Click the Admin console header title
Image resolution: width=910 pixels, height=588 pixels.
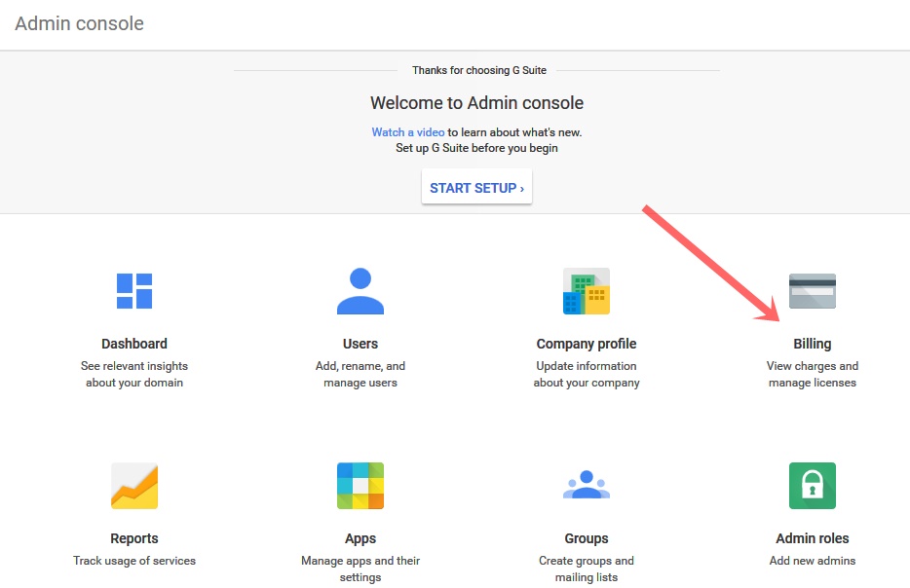pos(80,23)
